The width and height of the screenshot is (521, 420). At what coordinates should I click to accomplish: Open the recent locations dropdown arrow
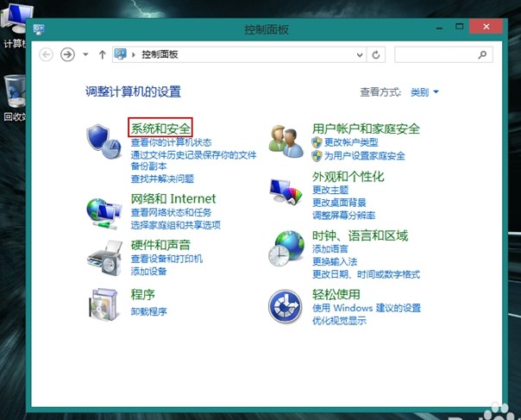coord(85,54)
